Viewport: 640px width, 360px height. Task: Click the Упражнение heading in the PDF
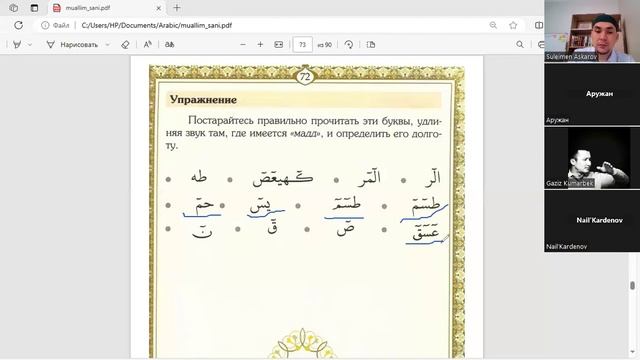pyautogui.click(x=203, y=100)
